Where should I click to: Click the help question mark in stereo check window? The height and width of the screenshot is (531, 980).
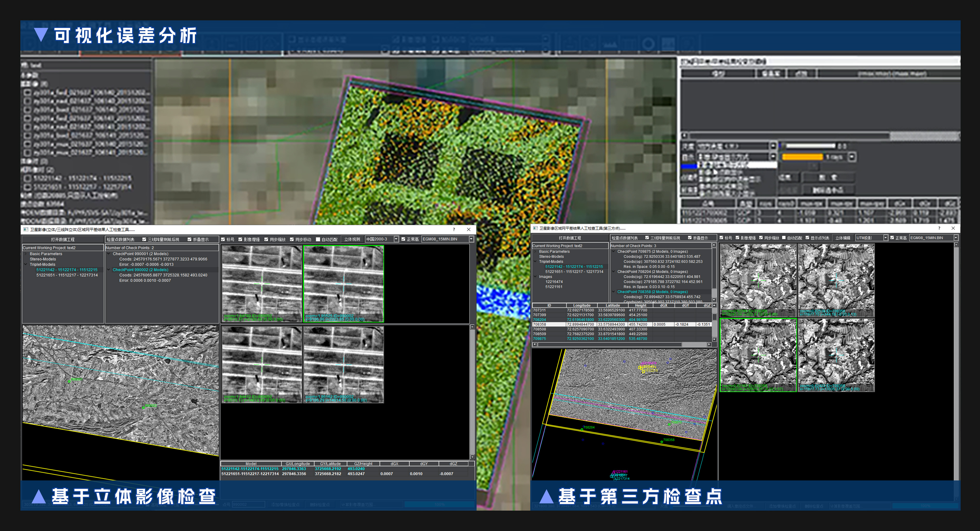tap(454, 229)
